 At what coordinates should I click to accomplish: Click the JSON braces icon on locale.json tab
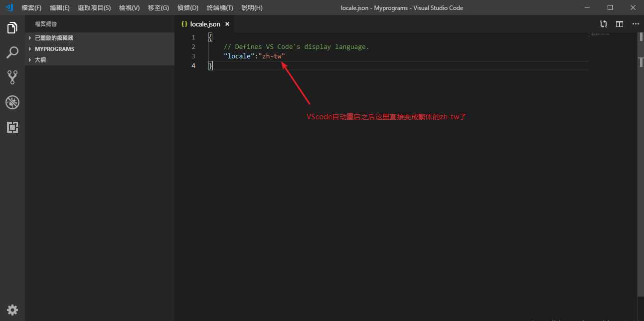click(184, 24)
